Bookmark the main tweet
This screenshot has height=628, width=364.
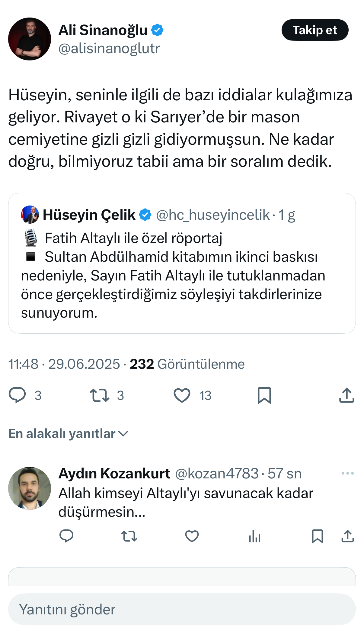(x=264, y=395)
